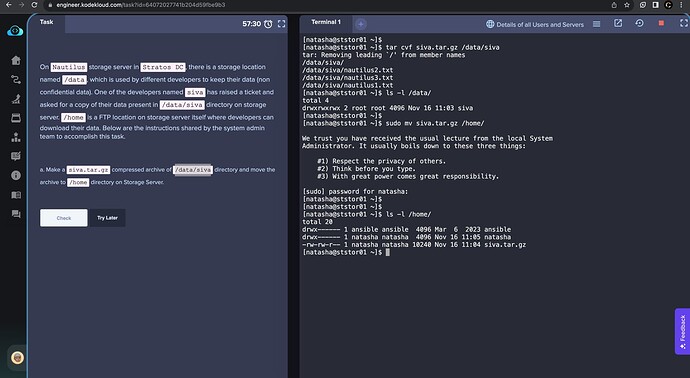Click the natasha directory listing row
The height and width of the screenshot is (378, 690).
[407, 237]
